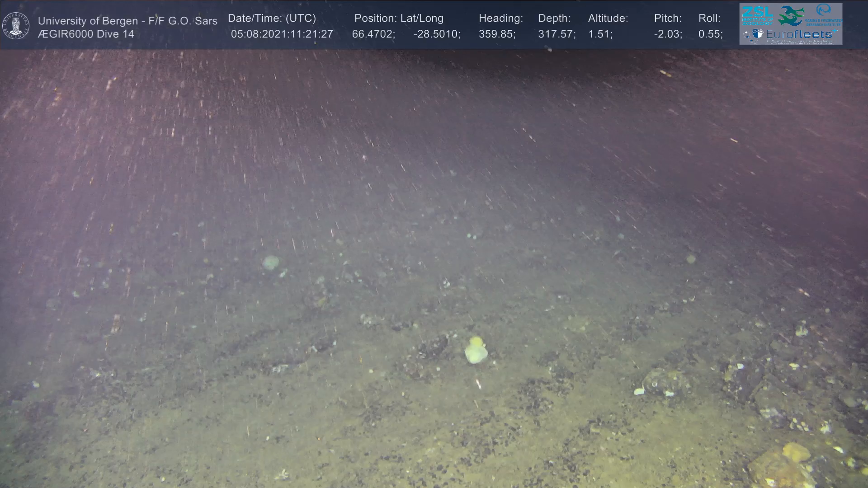Click the ÆGIR6000 Dive 14 label
This screenshot has height=488, width=868.
click(86, 34)
